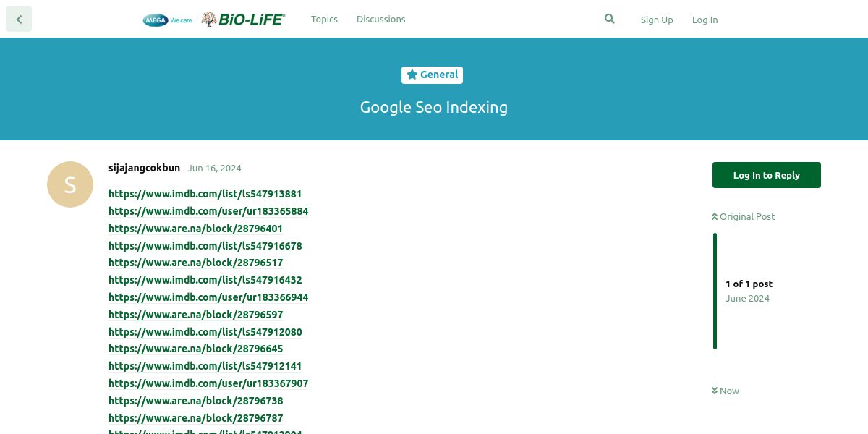Image resolution: width=868 pixels, height=434 pixels.
Task: Open the Discussions menu item
Action: (380, 20)
